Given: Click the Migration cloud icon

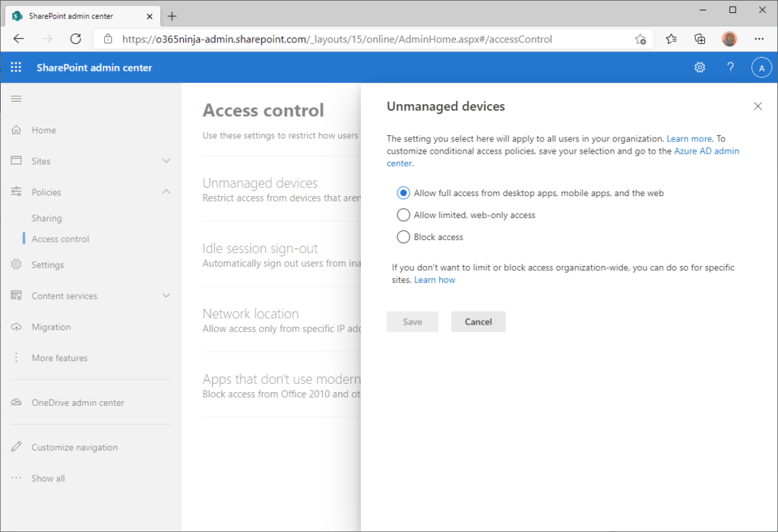Looking at the screenshot, I should 17,327.
